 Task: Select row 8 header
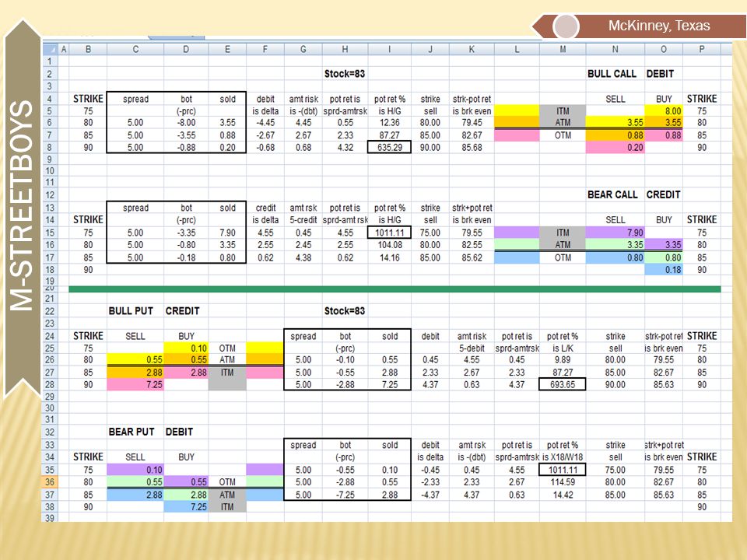(x=50, y=147)
